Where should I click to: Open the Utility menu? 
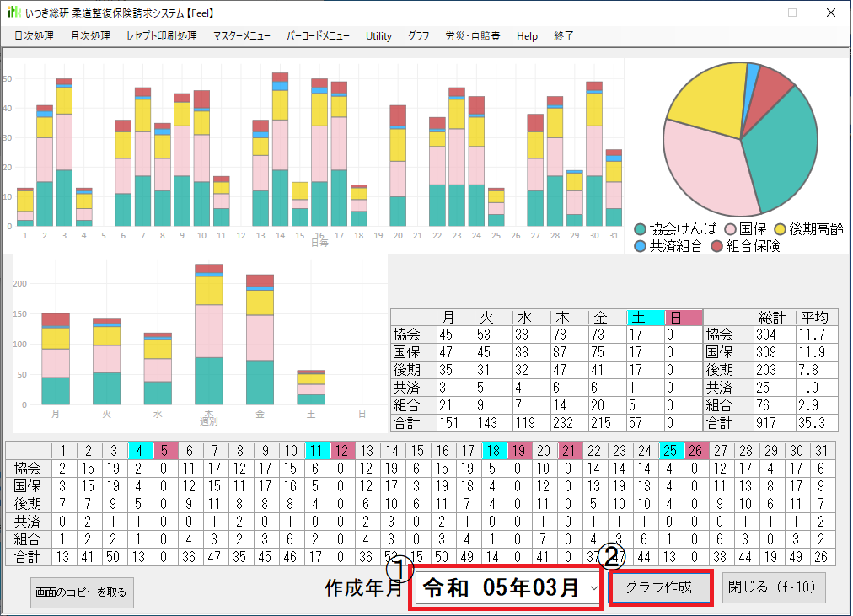coord(378,36)
